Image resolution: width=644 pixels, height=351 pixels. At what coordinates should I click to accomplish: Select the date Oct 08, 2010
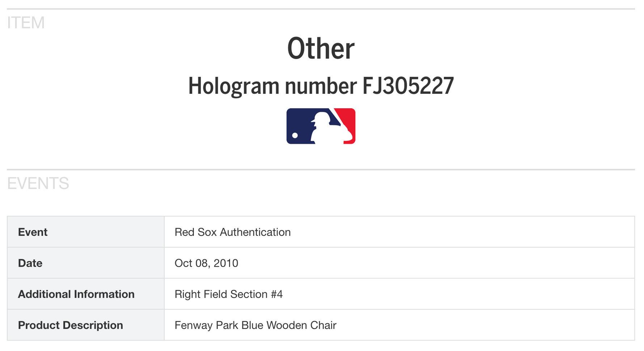click(206, 263)
